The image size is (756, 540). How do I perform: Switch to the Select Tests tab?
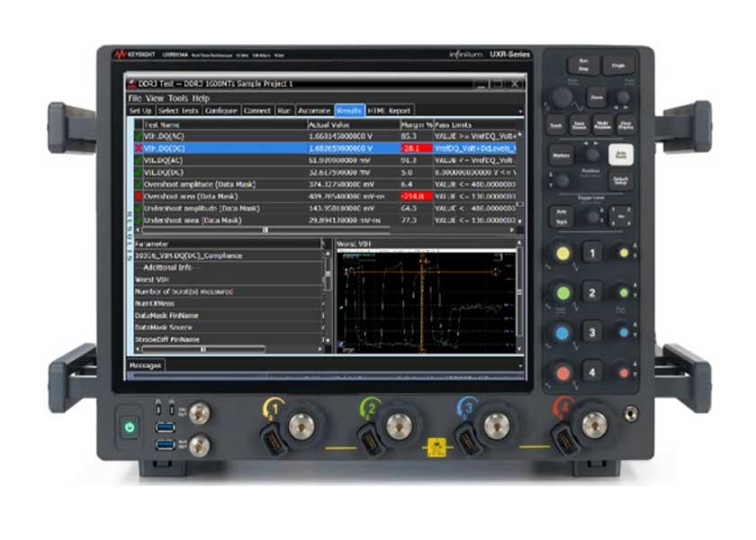point(178,111)
